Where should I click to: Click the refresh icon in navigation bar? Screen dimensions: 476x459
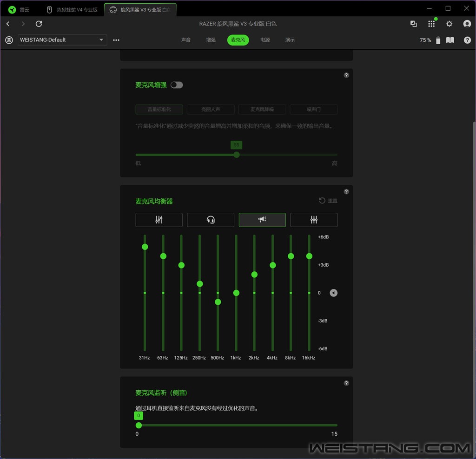[39, 24]
